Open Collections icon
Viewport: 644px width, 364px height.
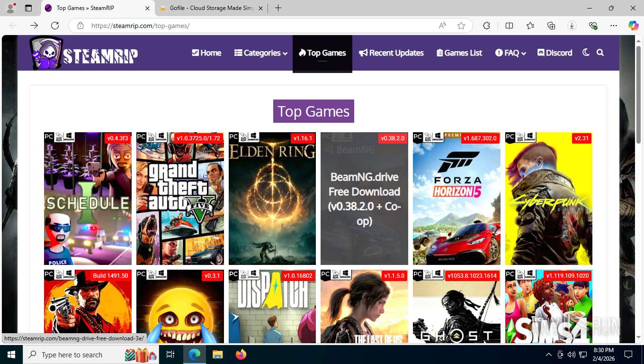click(551, 26)
